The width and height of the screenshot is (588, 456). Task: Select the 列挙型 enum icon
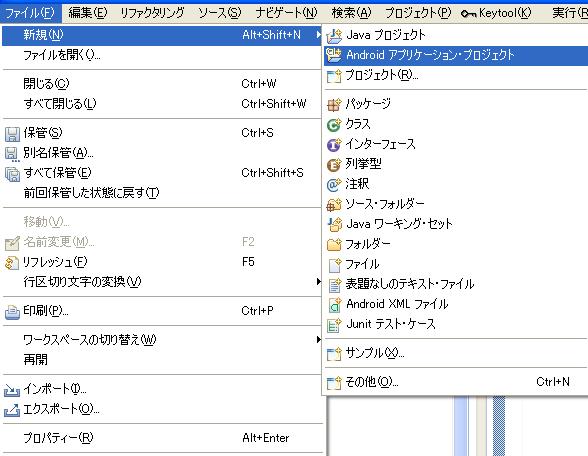click(334, 164)
